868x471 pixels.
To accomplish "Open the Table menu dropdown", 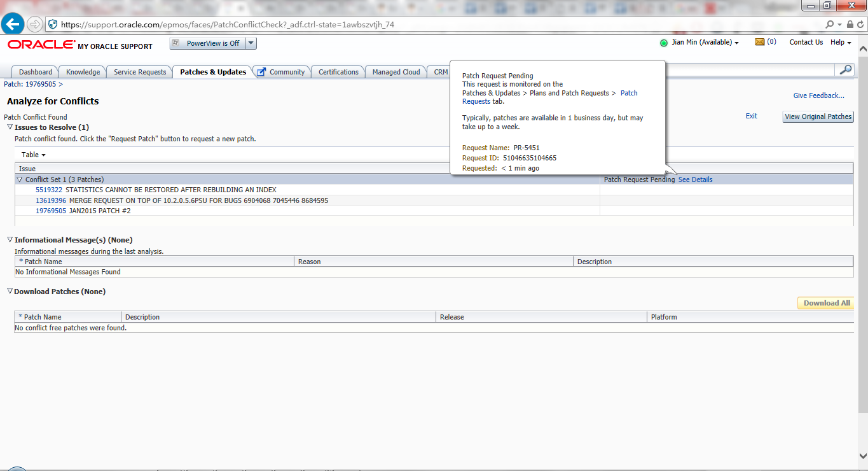I will coord(34,155).
